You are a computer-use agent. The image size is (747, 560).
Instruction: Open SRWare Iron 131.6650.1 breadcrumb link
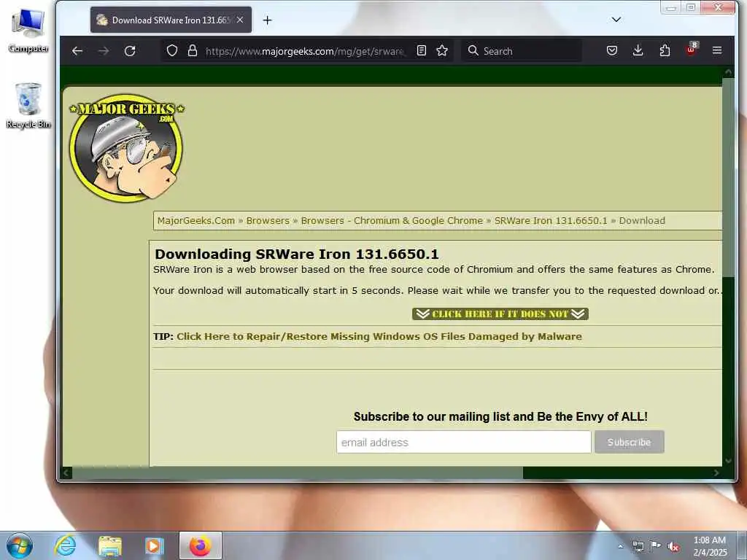click(551, 220)
